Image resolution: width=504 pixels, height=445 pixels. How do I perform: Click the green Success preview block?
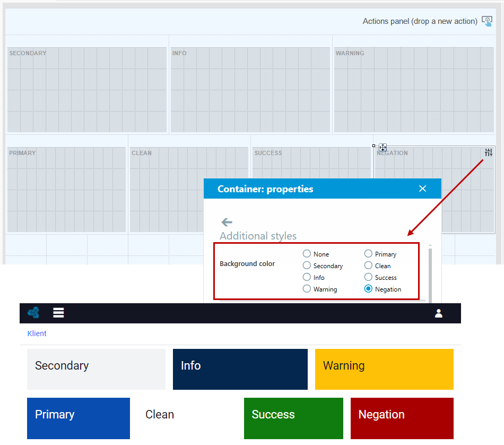pos(293,418)
